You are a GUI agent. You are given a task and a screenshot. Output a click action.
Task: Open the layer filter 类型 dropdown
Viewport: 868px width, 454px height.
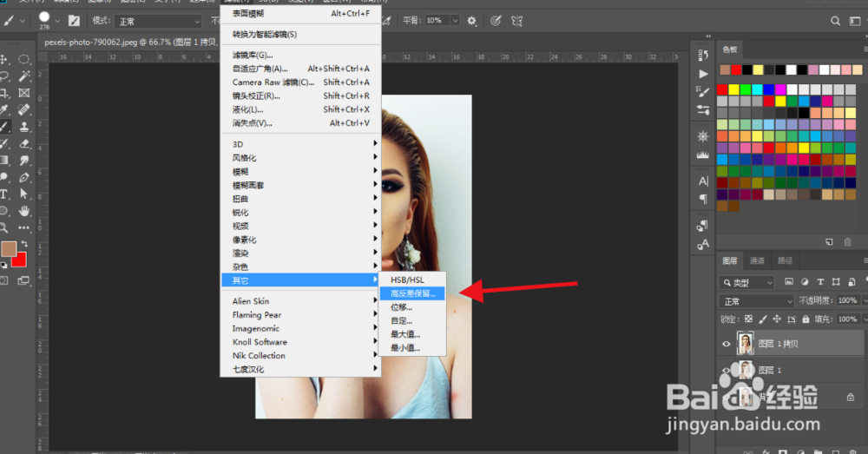coord(746,282)
